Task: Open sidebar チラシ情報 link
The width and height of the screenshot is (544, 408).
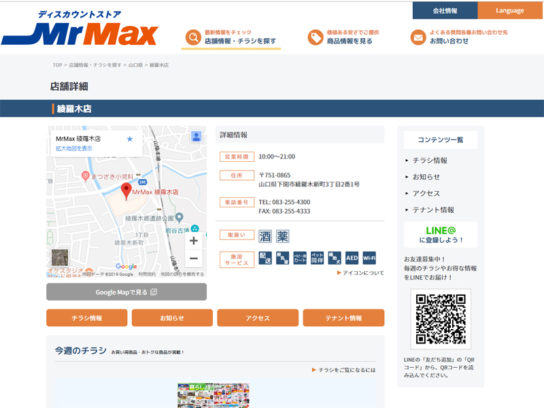Action: (430, 160)
